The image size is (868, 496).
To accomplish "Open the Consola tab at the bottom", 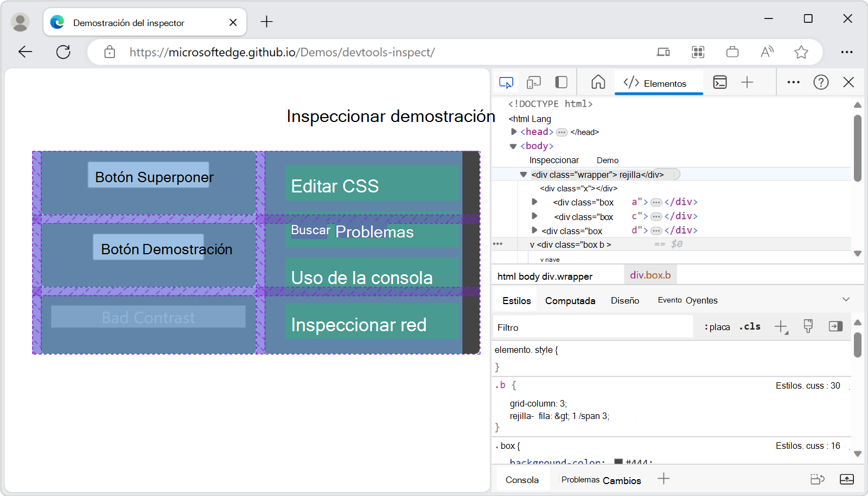I will coord(522,479).
